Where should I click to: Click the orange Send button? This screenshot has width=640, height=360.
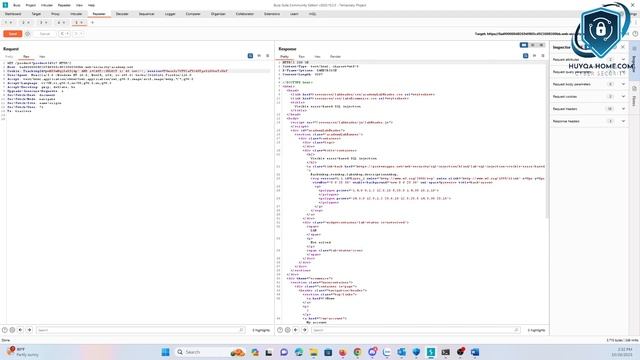pyautogui.click(x=13, y=34)
